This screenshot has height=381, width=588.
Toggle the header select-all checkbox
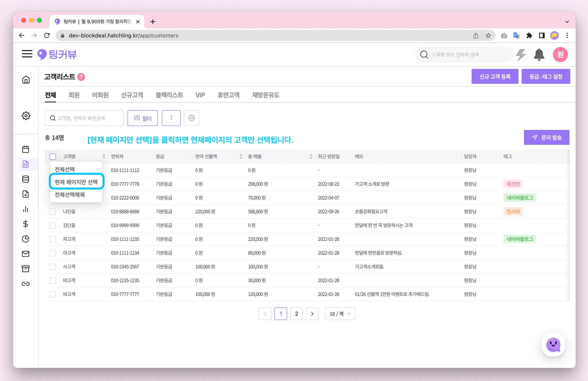click(53, 156)
